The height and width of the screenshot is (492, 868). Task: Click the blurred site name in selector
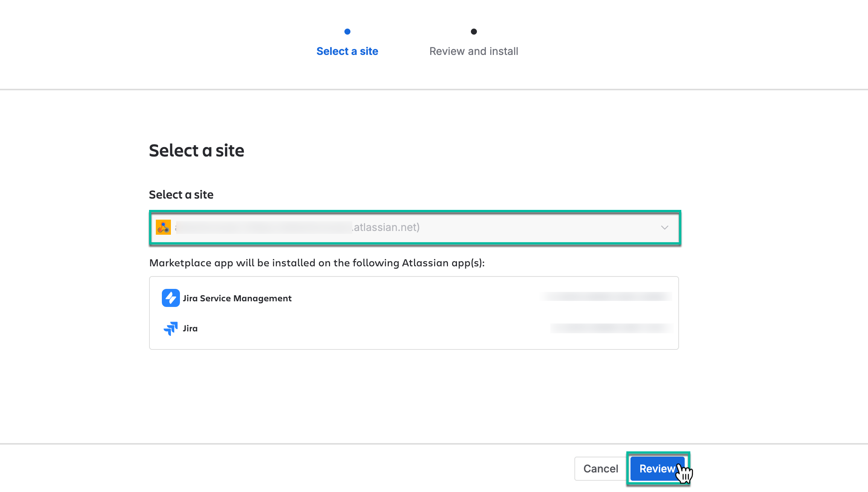click(263, 228)
